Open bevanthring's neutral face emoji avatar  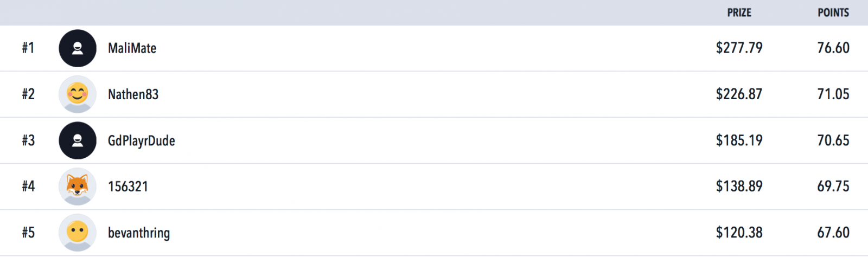78,233
